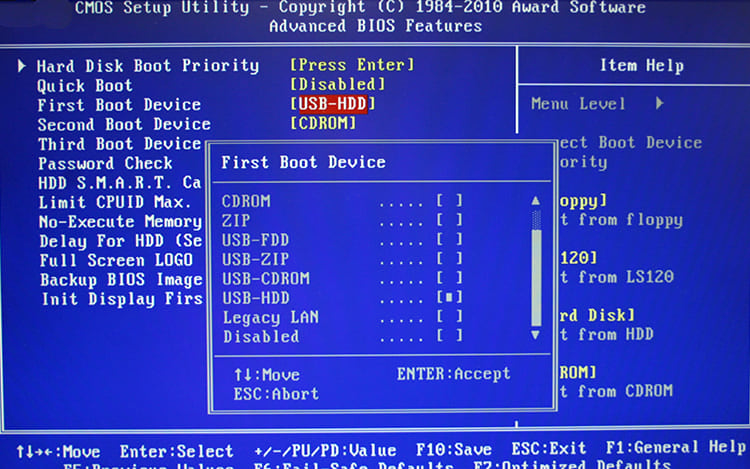This screenshot has width=750, height=469.
Task: Click the Menu Level arrow indicator
Action: click(660, 103)
